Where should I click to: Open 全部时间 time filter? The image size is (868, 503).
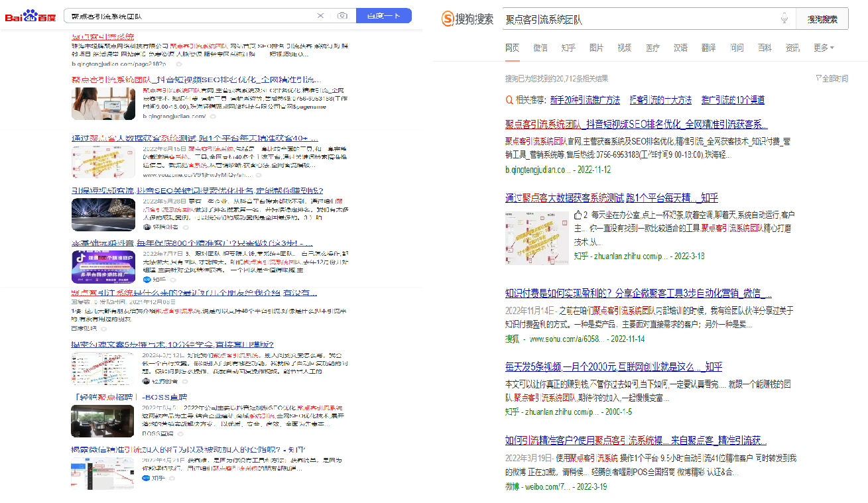pos(832,79)
